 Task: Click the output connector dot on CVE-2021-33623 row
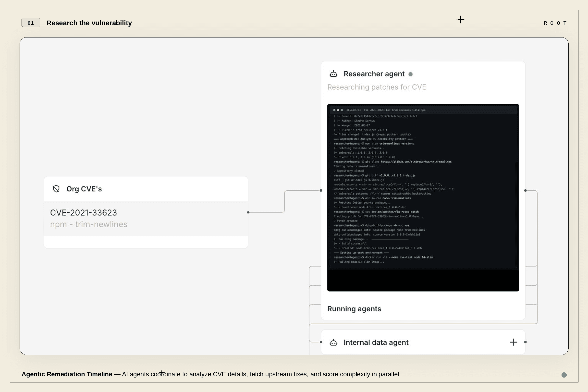coord(248,212)
